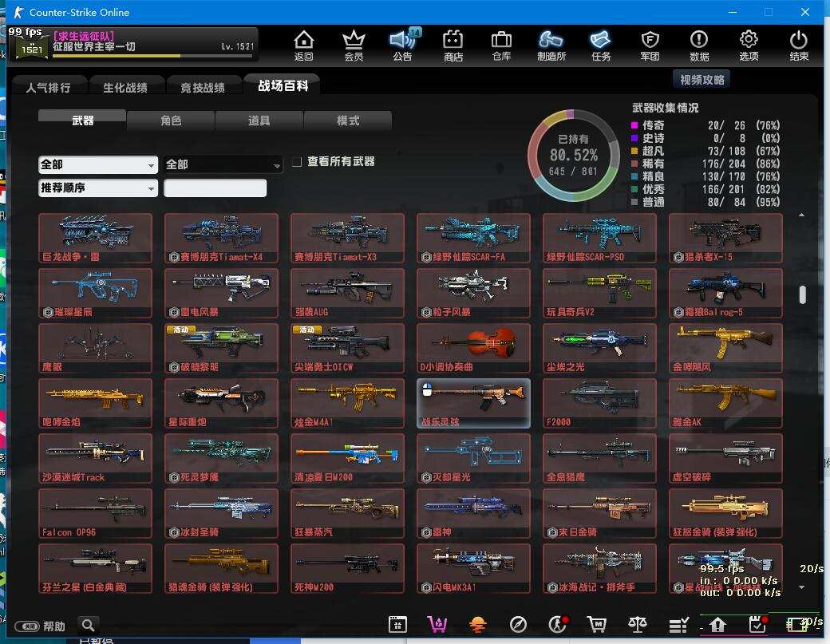This screenshot has height=644, width=830.
Task: Select the 道具 sub-tab
Action: pos(259,121)
